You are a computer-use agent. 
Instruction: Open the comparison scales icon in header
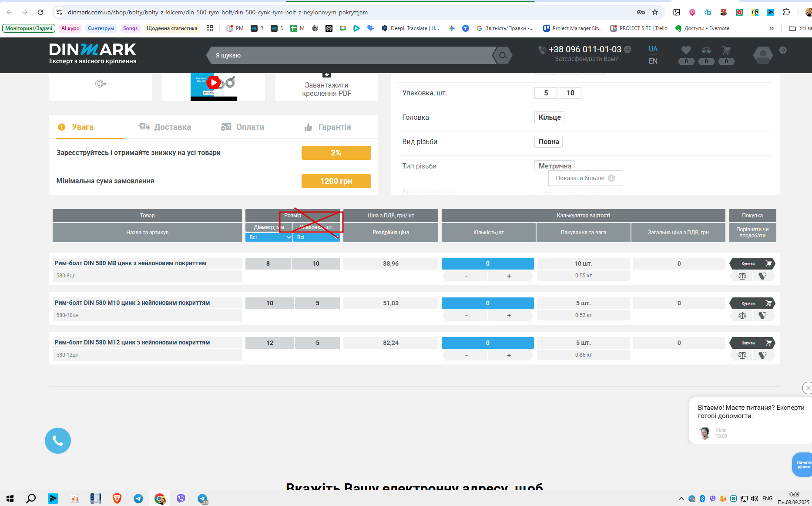point(706,51)
